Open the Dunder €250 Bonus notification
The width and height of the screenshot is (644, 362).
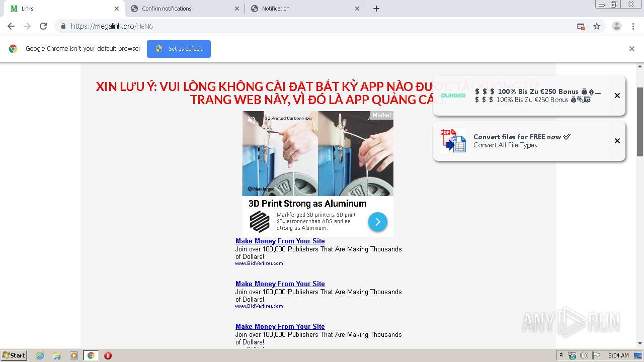(529, 96)
